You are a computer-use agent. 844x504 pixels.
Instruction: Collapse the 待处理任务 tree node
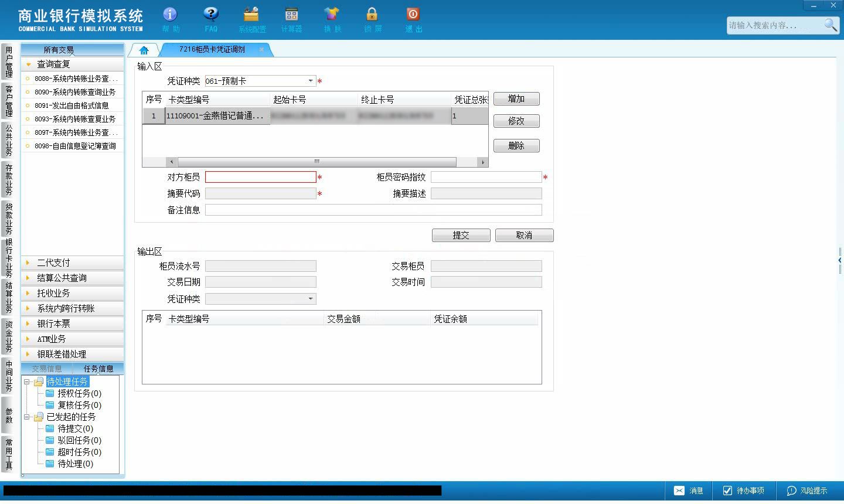click(27, 382)
